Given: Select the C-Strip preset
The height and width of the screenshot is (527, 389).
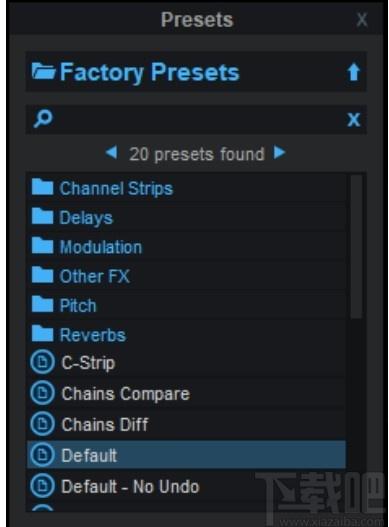Looking at the screenshot, I should (x=186, y=363).
